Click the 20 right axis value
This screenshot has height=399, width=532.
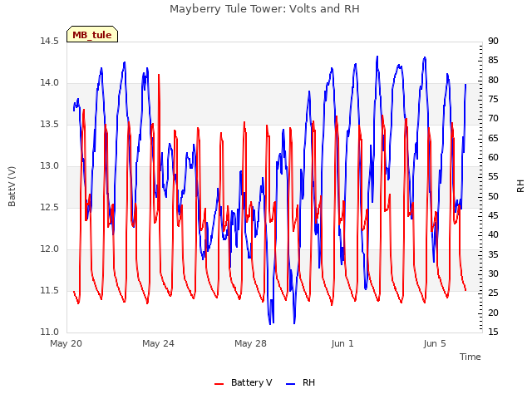click(x=493, y=313)
